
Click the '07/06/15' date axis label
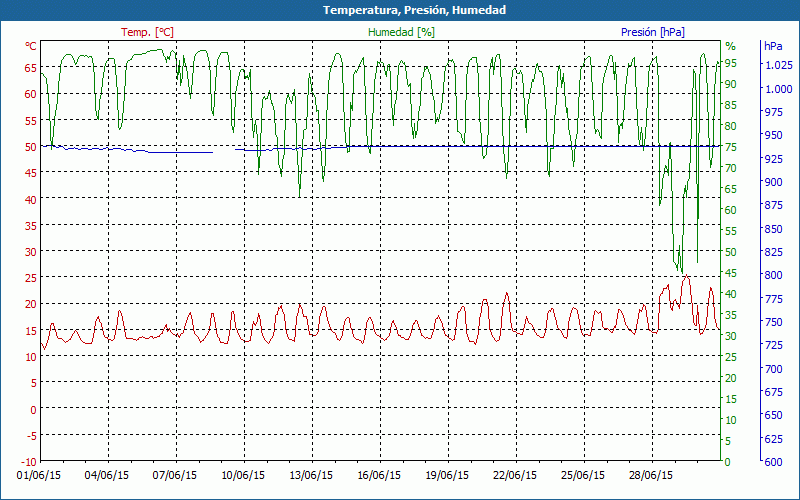(174, 475)
